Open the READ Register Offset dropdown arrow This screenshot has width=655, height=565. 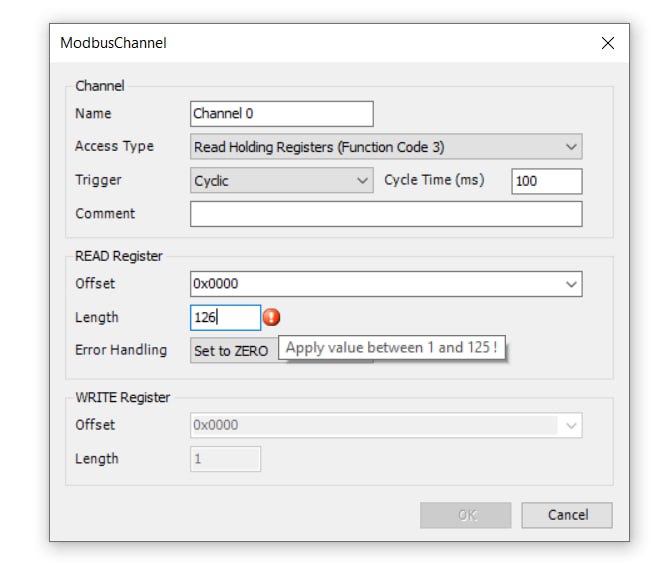pos(571,284)
